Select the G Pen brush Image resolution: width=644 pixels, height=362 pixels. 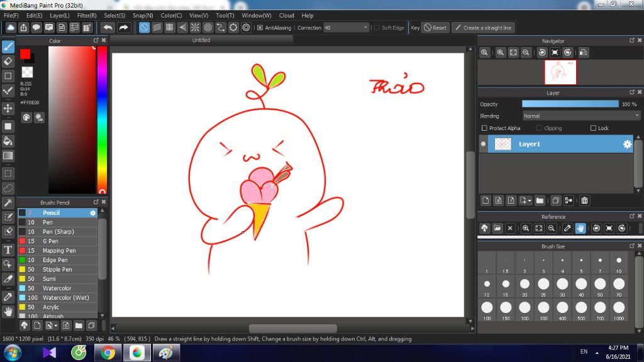pyautogui.click(x=57, y=241)
